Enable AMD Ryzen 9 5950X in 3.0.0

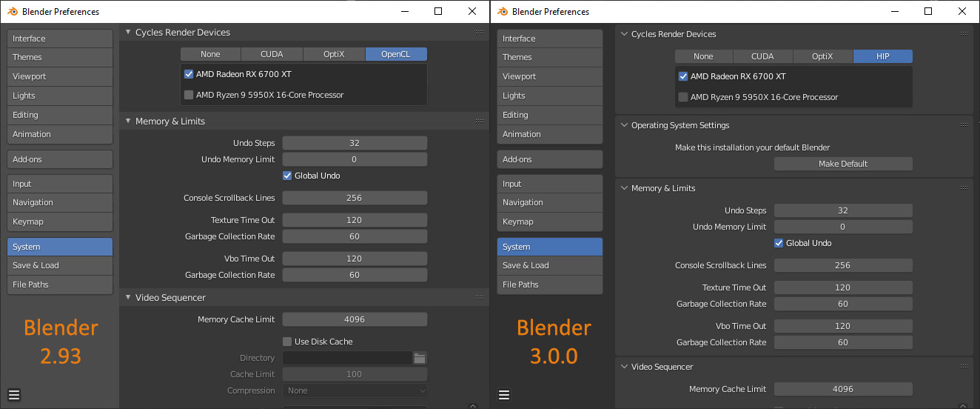tap(683, 97)
